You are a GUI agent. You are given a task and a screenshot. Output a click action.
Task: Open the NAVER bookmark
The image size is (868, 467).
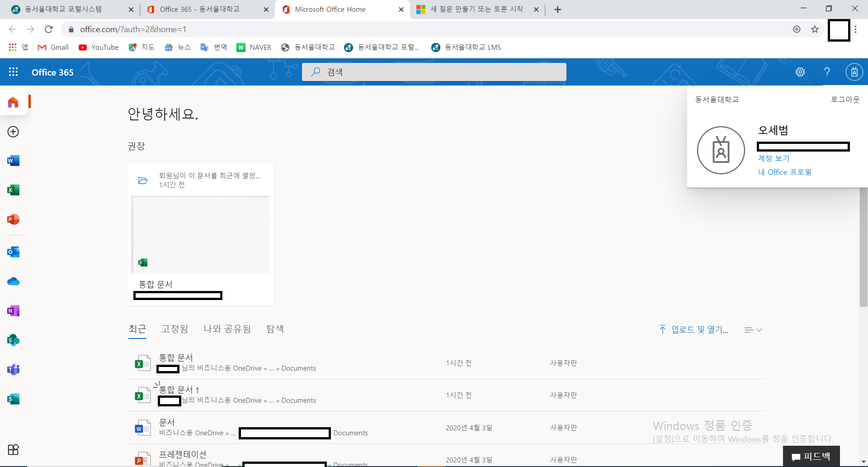(x=254, y=47)
